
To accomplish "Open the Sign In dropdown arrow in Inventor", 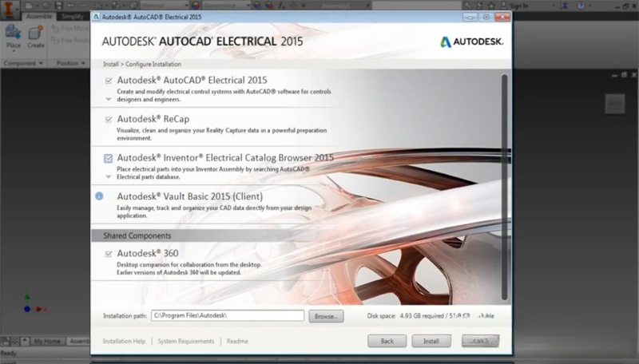I will click(554, 6).
